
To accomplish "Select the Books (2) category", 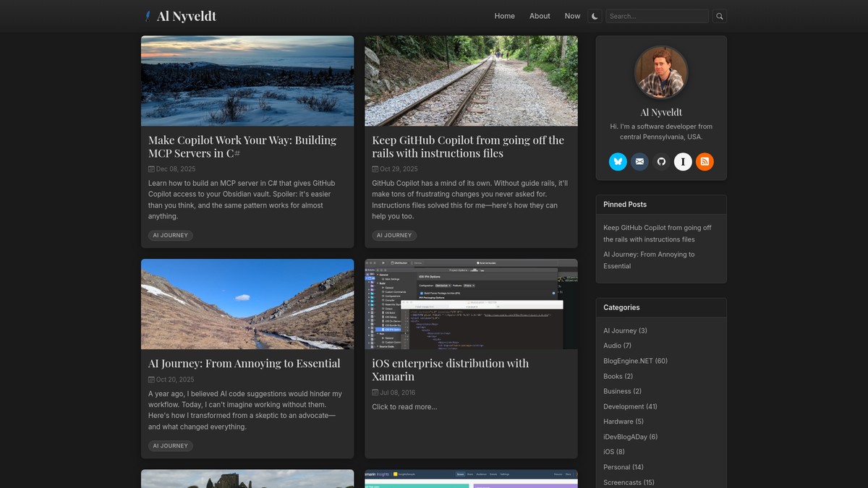I will coord(618,377).
